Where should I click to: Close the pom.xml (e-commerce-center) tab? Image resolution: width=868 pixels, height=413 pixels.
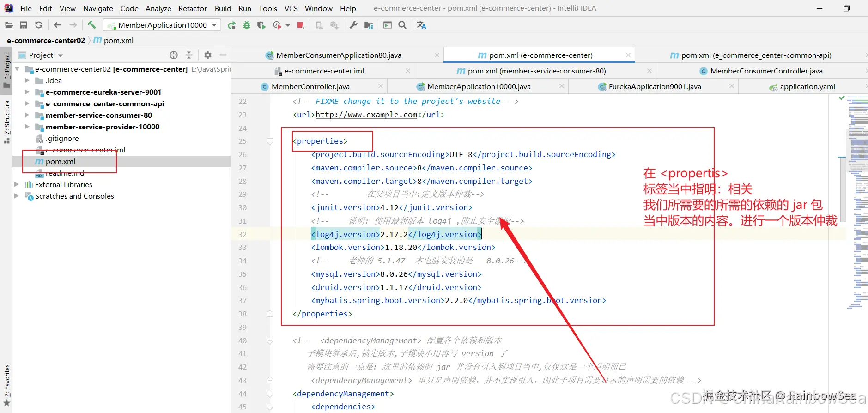click(628, 55)
